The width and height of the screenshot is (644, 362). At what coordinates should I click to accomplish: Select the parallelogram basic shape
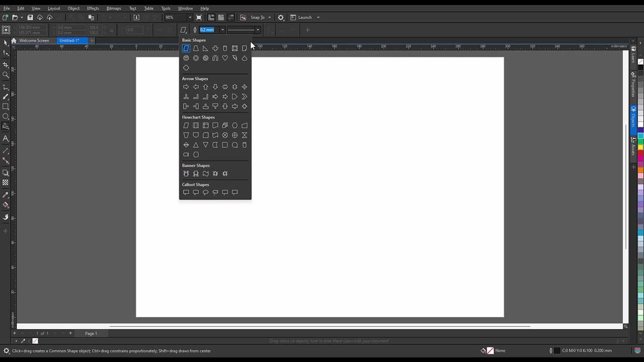(x=186, y=48)
